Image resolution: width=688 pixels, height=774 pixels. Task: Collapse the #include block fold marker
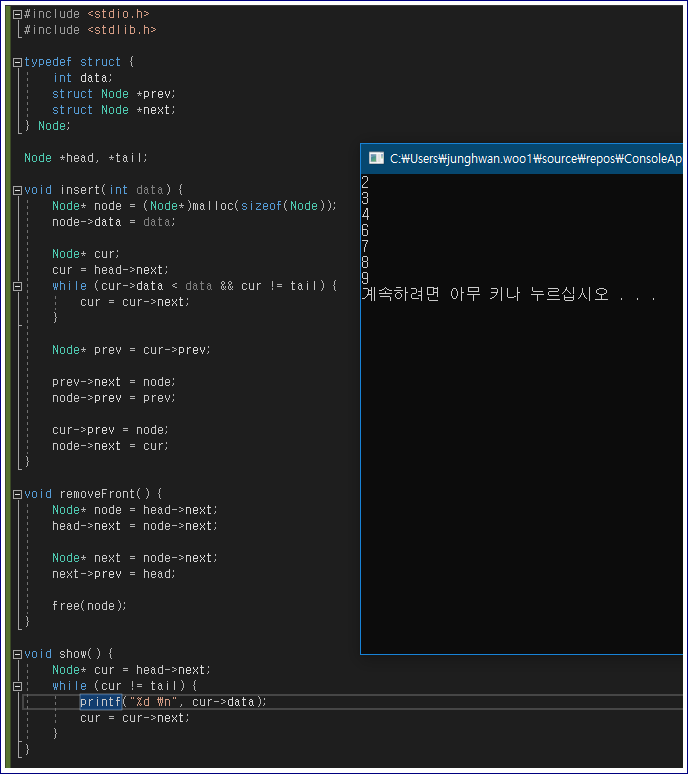pyautogui.click(x=17, y=14)
